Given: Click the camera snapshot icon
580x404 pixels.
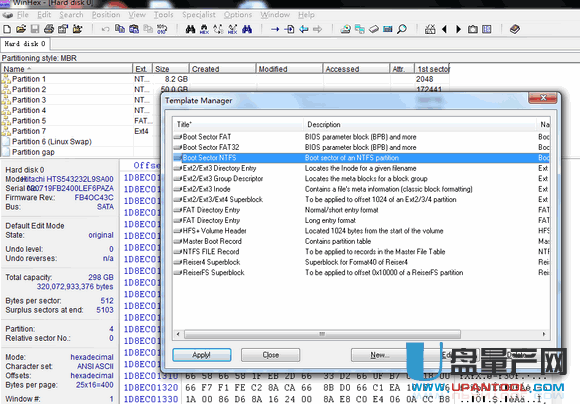Looking at the screenshot, I should (x=473, y=29).
